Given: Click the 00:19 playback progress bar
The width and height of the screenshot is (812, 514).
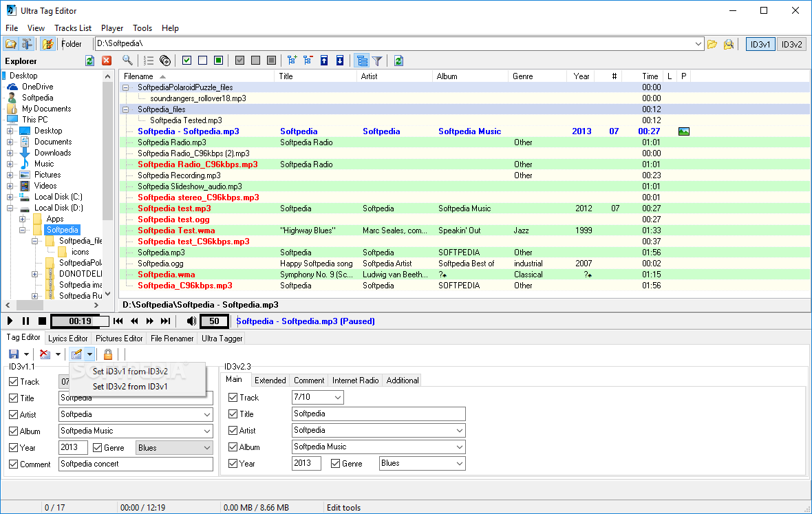Looking at the screenshot, I should [x=81, y=321].
